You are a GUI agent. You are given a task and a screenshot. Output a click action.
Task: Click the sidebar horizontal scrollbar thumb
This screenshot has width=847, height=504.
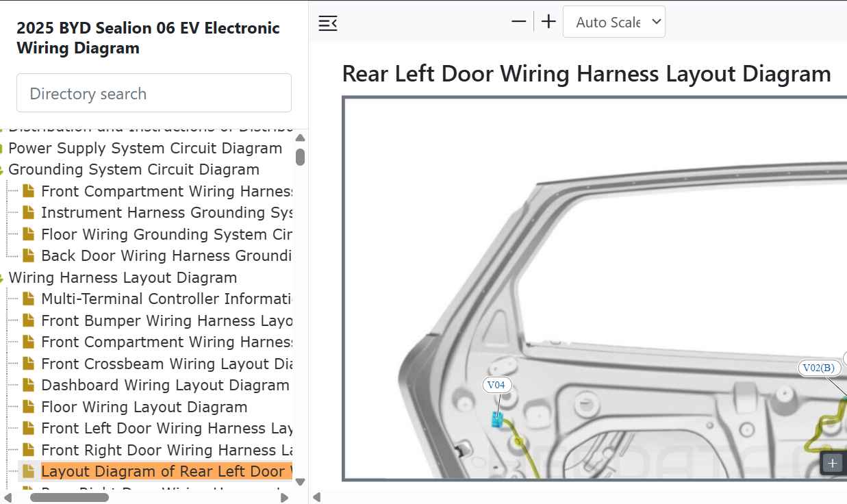coord(69,497)
